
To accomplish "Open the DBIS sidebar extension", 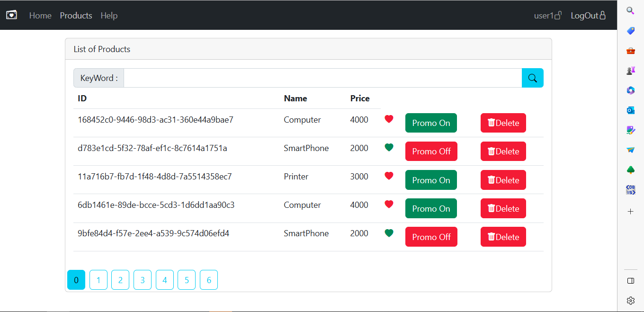I will pyautogui.click(x=630, y=189).
